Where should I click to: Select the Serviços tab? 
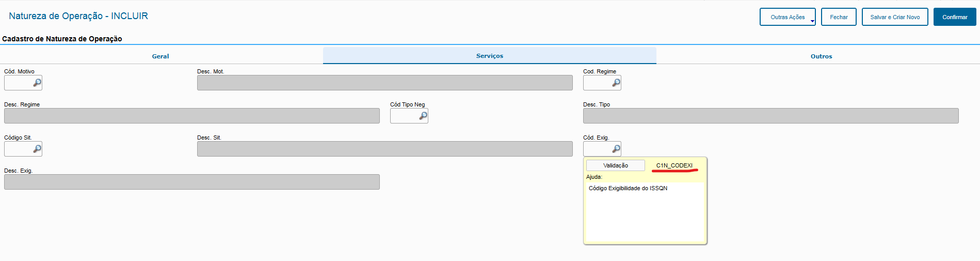(x=490, y=56)
